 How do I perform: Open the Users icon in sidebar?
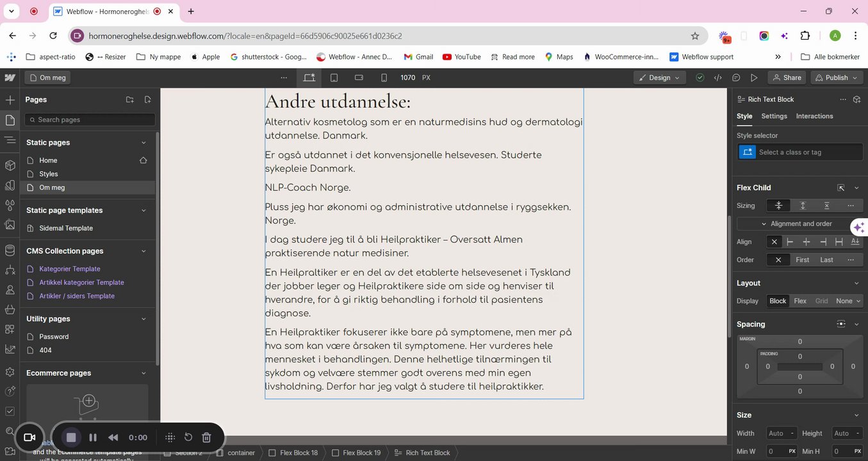tap(10, 290)
